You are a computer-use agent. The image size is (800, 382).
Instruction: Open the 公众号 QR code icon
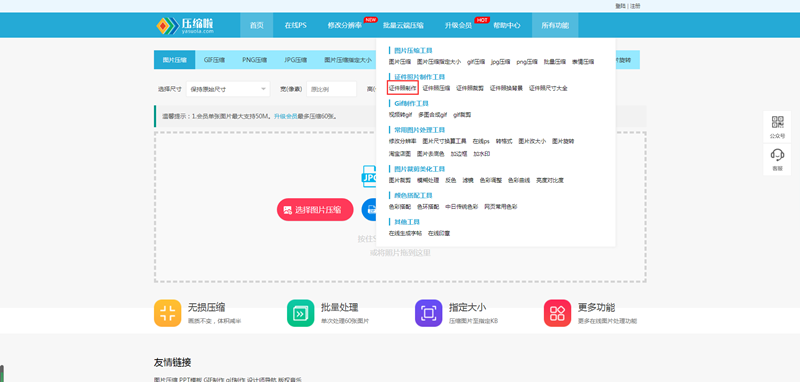pyautogui.click(x=777, y=122)
